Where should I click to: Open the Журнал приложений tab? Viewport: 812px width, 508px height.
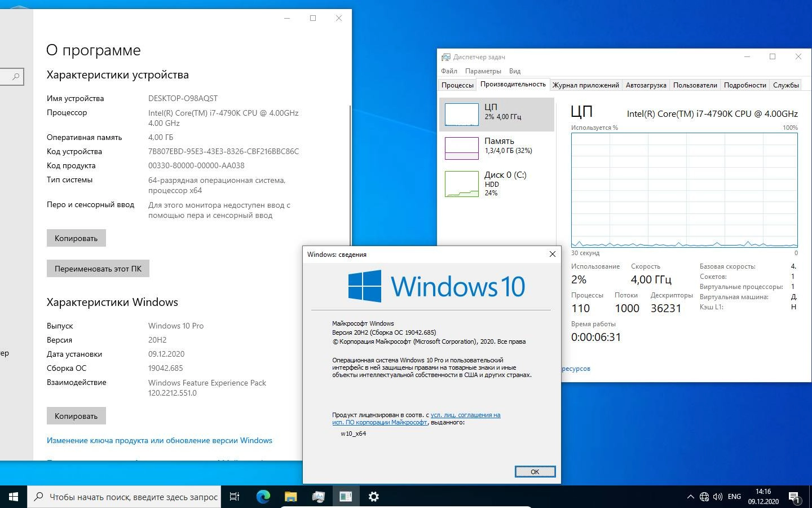coord(585,85)
